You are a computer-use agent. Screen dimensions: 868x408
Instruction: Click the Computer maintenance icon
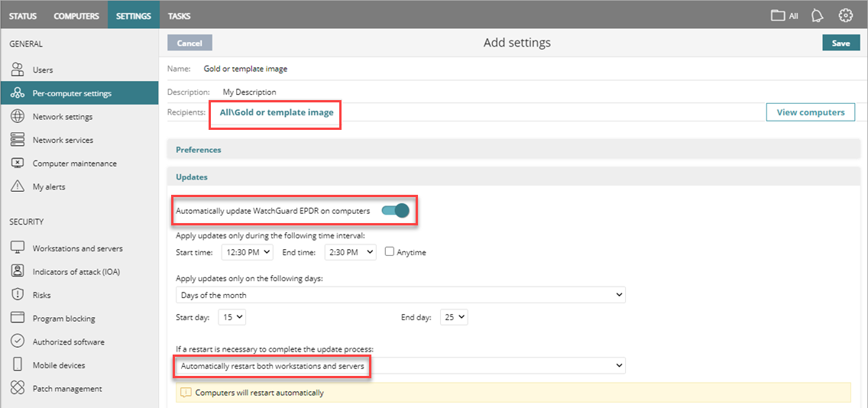[18, 164]
